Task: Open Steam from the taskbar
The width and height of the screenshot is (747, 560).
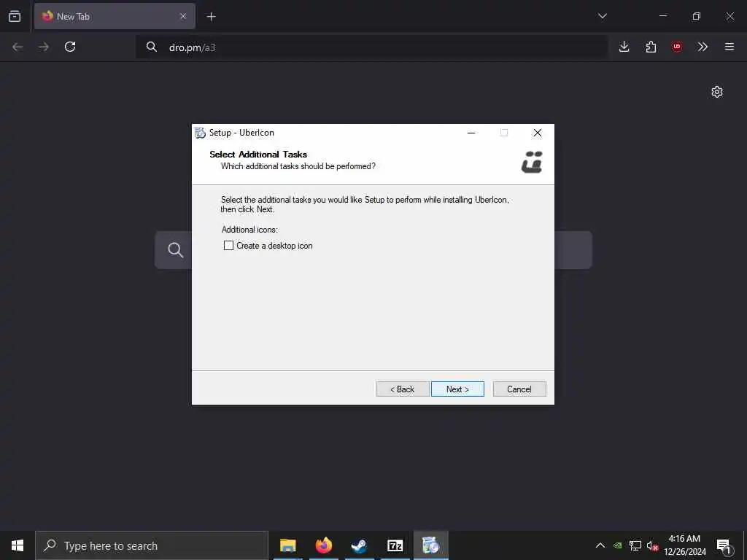Action: coord(359,545)
